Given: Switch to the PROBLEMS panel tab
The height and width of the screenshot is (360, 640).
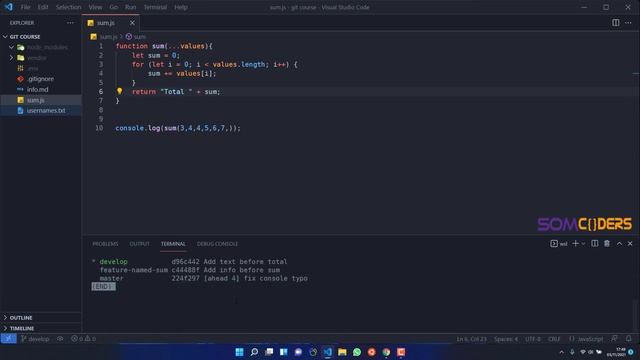Looking at the screenshot, I should point(105,244).
